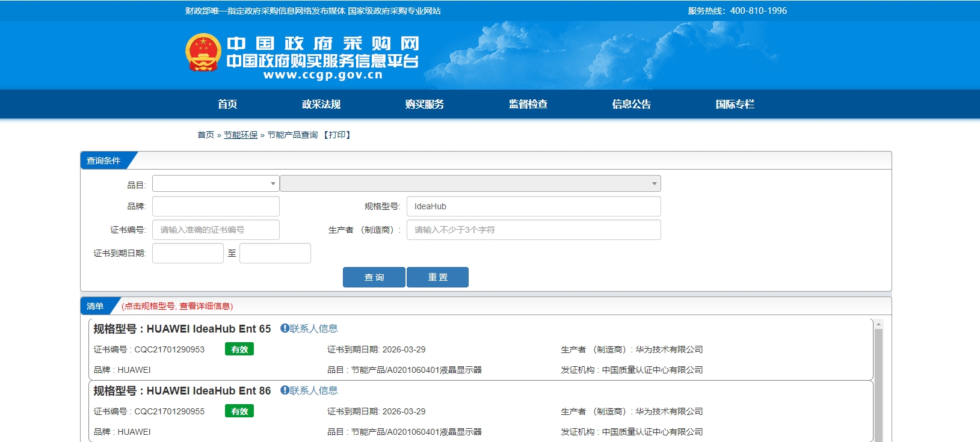Click the 重置 reset button
Screen dimensions: 980x442
(x=437, y=277)
